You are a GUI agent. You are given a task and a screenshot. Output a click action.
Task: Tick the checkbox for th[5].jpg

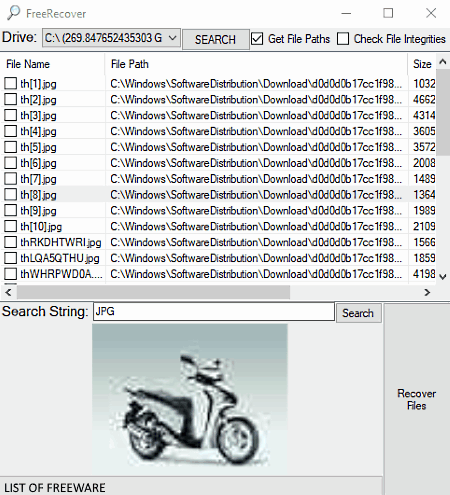point(10,147)
